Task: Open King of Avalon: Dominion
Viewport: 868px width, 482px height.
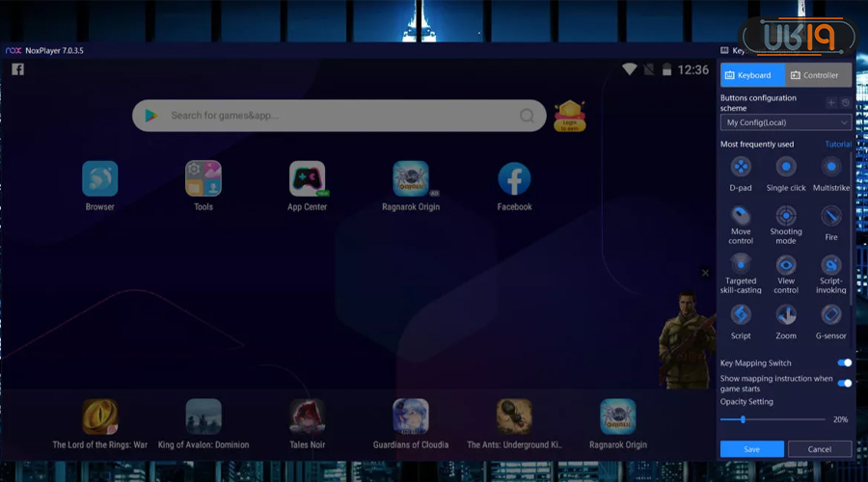Action: [x=203, y=416]
